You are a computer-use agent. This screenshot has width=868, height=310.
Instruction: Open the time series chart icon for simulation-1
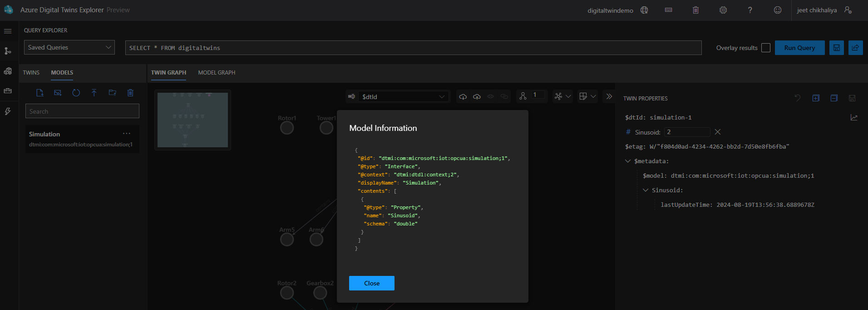pyautogui.click(x=854, y=117)
